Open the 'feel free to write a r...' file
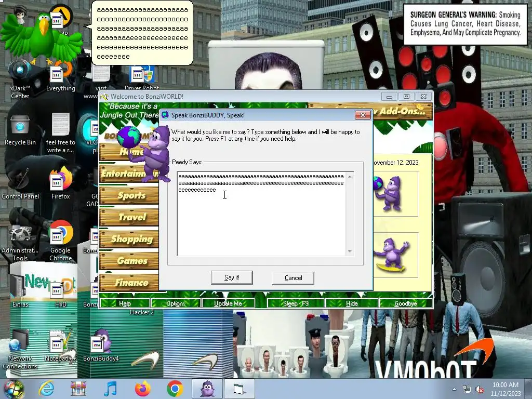Viewport: 532px width, 399px height. [60, 133]
